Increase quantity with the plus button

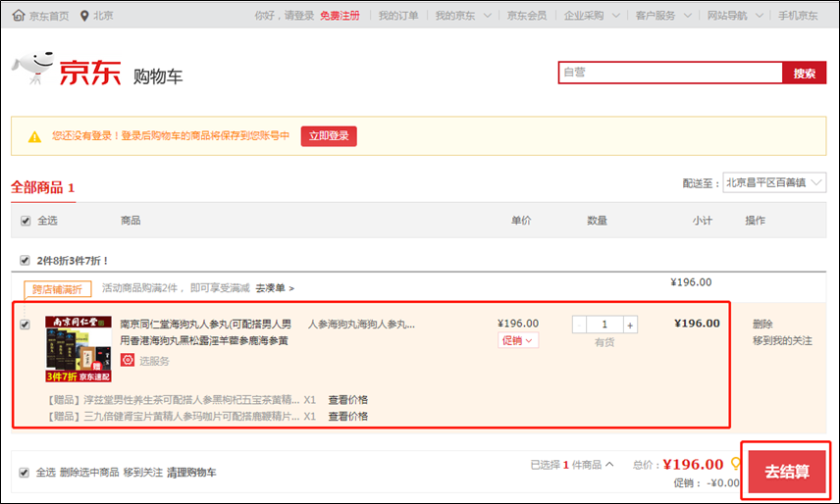tap(630, 325)
